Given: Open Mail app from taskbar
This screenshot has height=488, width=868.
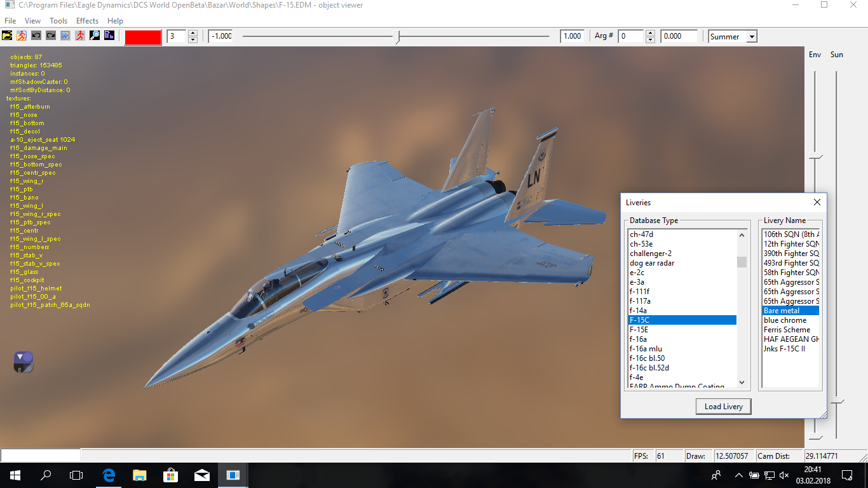Looking at the screenshot, I should 201,475.
